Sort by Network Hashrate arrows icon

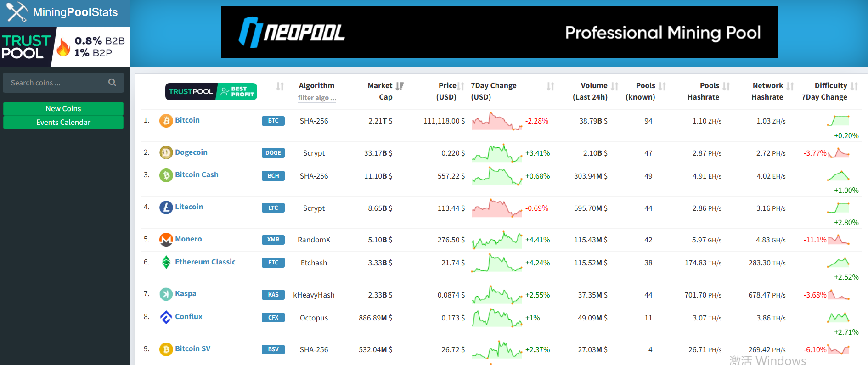tap(790, 86)
